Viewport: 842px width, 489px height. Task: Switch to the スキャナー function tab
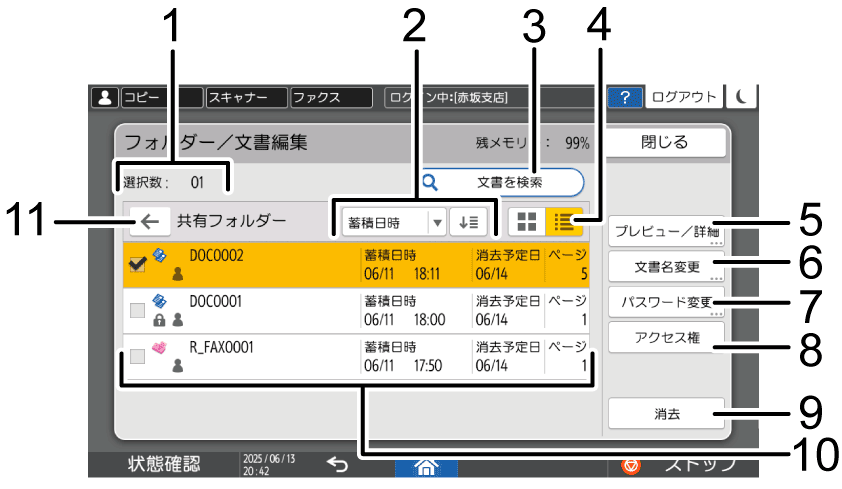[247, 98]
